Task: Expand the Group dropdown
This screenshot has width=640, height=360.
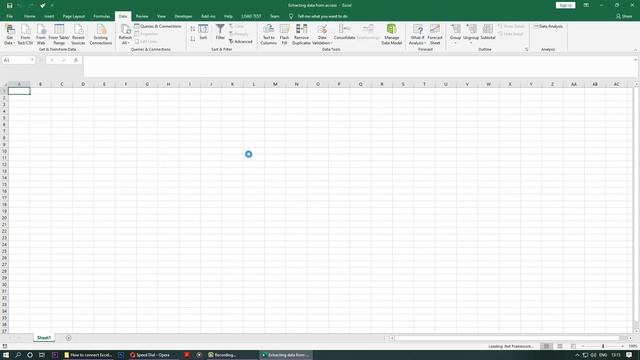Action: pos(455,43)
